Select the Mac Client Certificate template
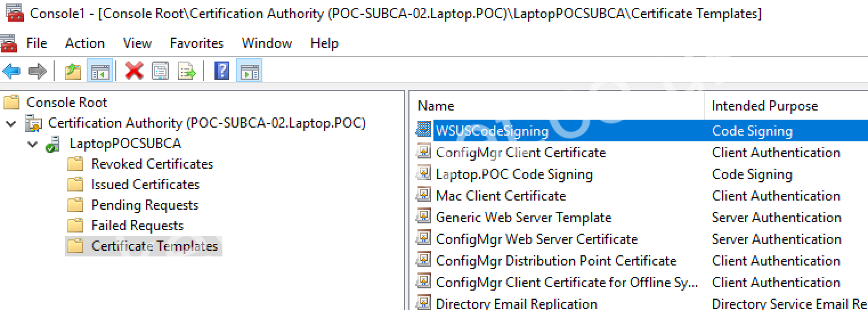868x310 pixels. point(500,196)
